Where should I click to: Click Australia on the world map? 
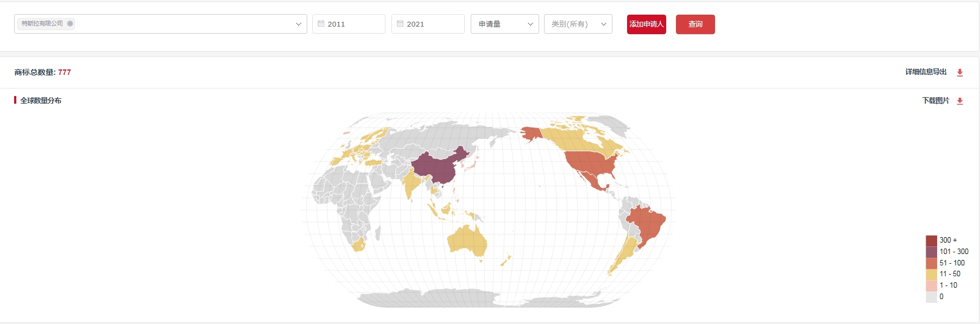[x=467, y=242]
